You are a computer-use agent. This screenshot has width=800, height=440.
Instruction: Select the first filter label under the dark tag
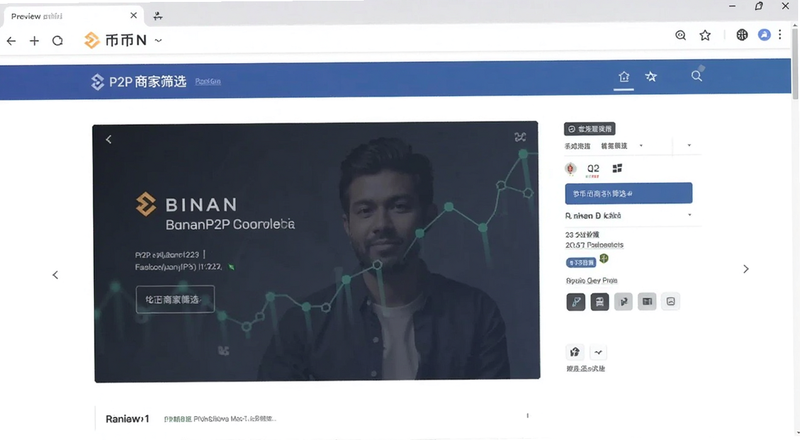tap(577, 146)
